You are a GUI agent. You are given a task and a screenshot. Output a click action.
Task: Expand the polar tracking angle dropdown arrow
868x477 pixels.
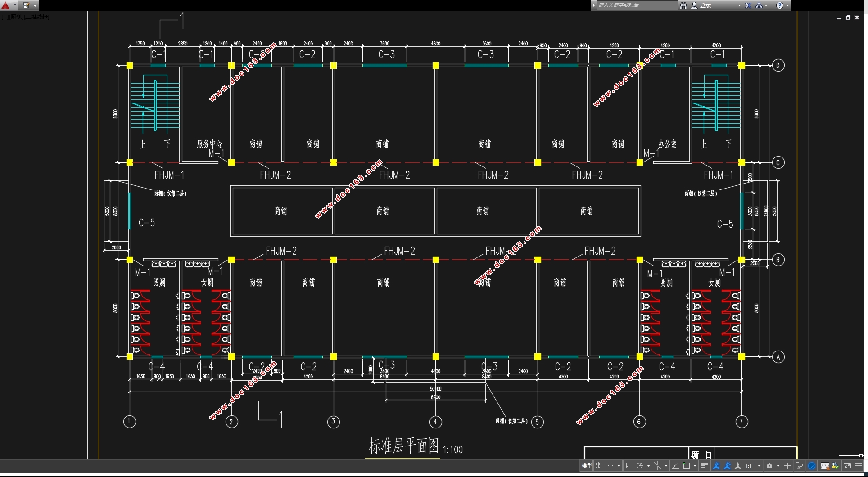pyautogui.click(x=648, y=466)
